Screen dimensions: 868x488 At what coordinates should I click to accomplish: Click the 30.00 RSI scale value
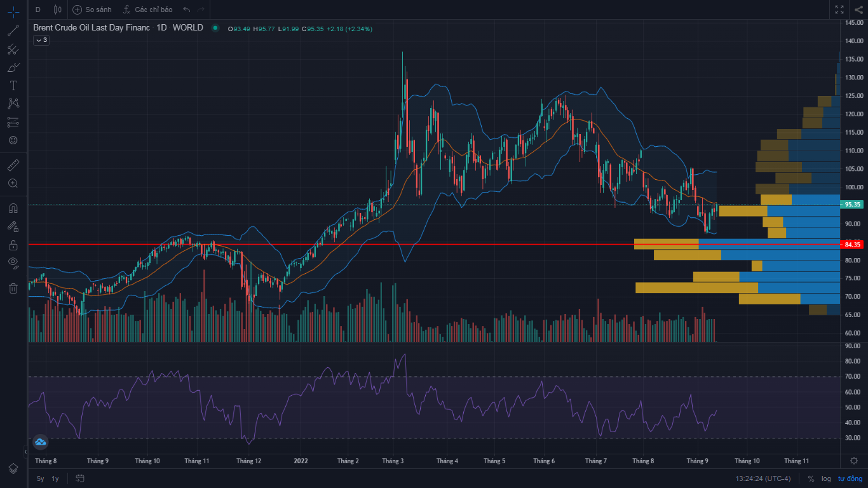[853, 438]
